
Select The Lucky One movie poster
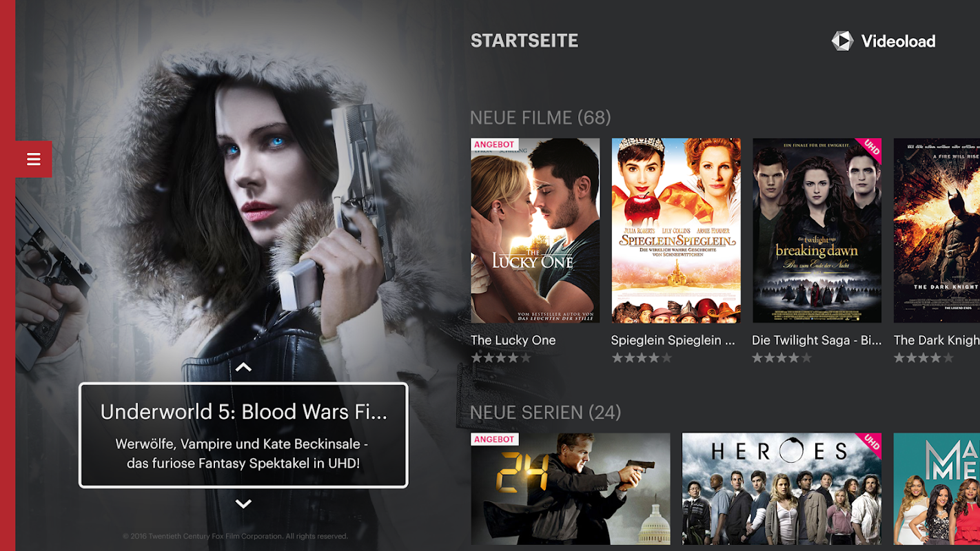coord(535,231)
